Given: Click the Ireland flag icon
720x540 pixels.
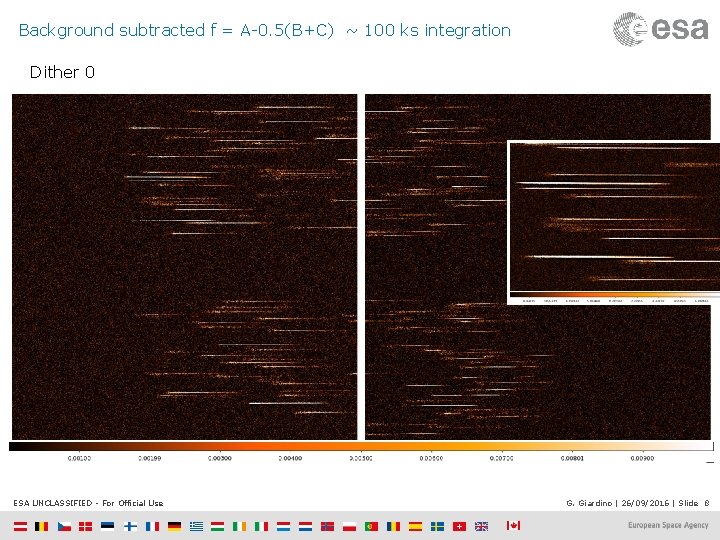Looking at the screenshot, I should (x=239, y=526).
